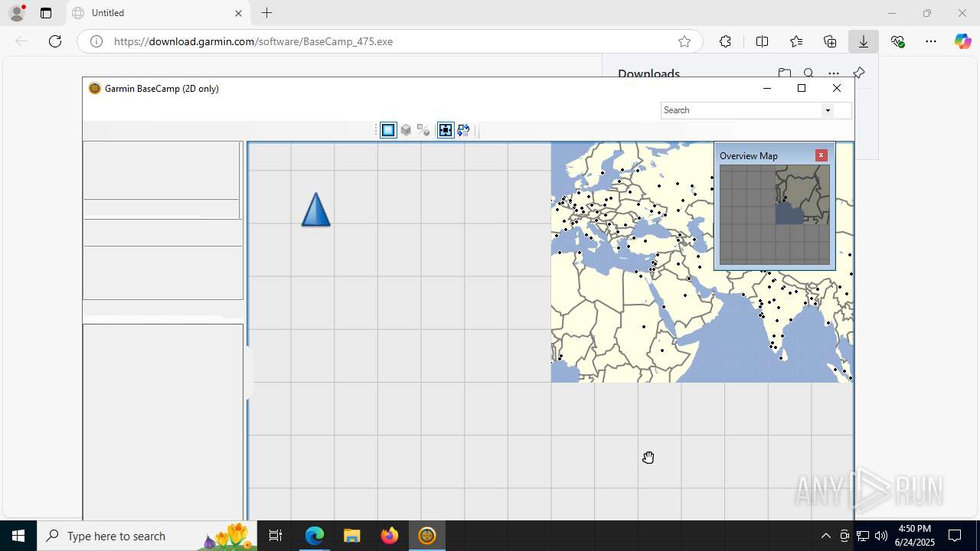The width and height of the screenshot is (980, 551).
Task: Open a new Edge tab
Action: pyautogui.click(x=266, y=13)
